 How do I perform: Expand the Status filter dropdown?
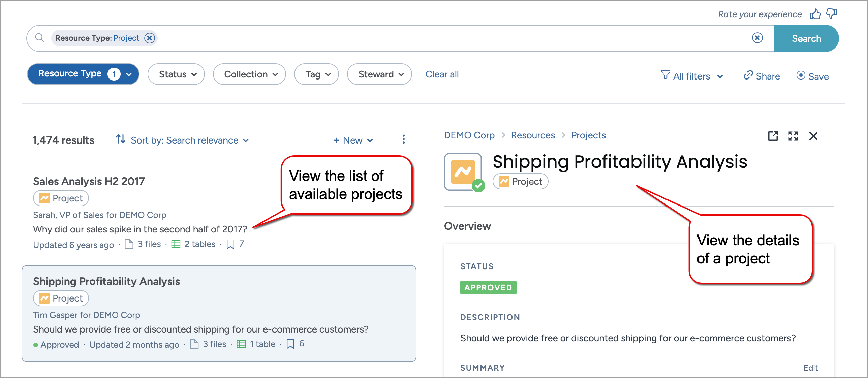(176, 74)
